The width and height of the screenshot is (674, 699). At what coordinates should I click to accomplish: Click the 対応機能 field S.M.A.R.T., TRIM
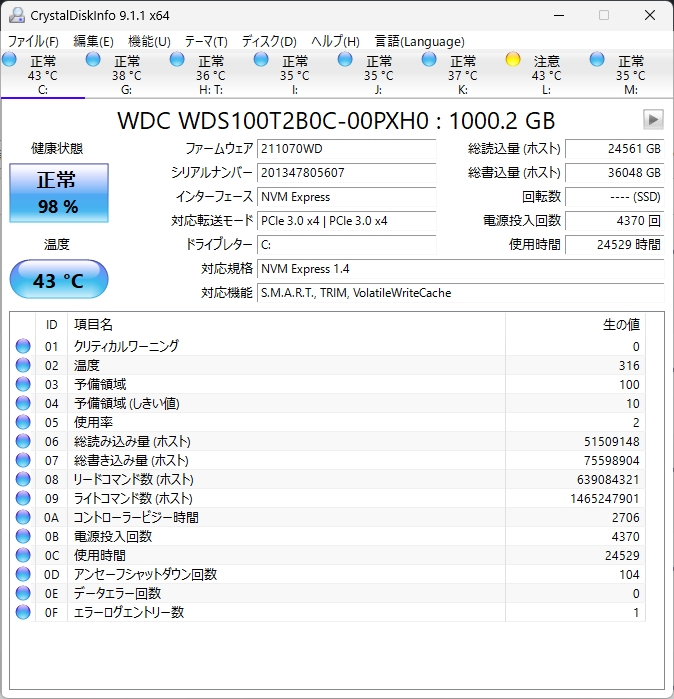coord(460,293)
